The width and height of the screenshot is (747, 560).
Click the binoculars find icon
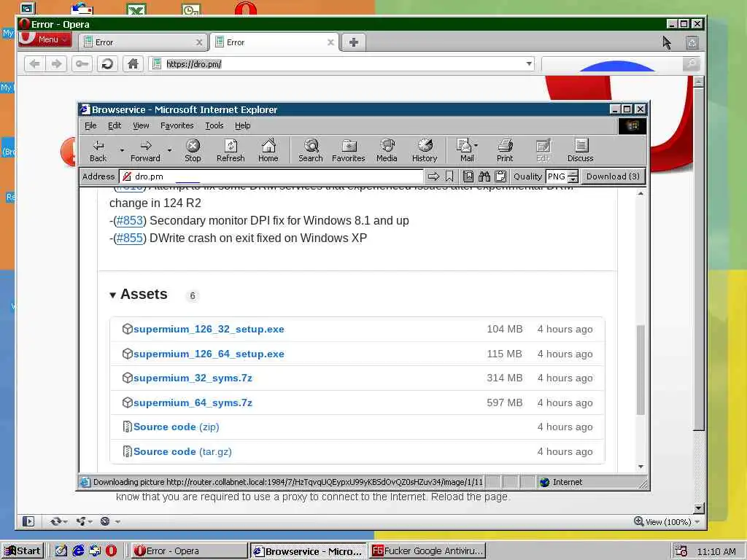(x=484, y=176)
